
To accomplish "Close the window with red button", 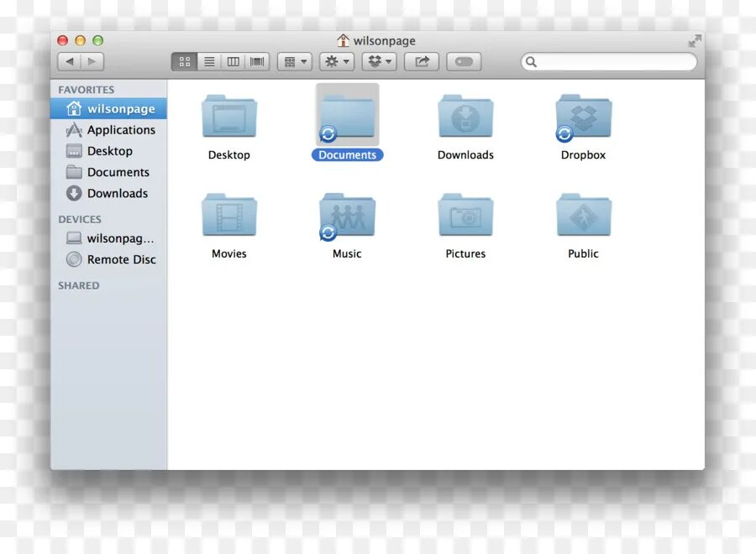I will 63,40.
